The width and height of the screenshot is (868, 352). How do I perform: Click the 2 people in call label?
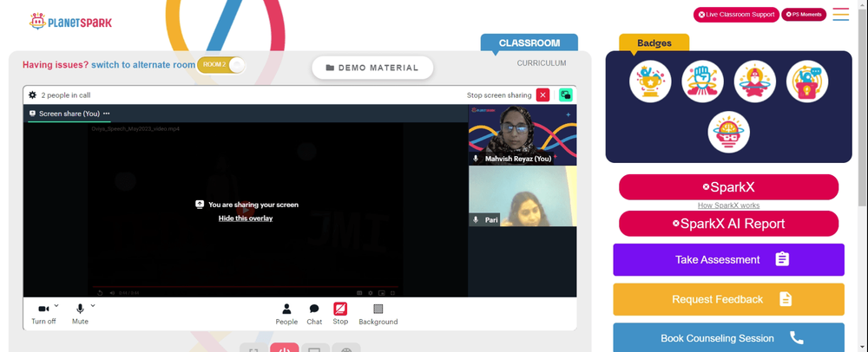click(66, 95)
